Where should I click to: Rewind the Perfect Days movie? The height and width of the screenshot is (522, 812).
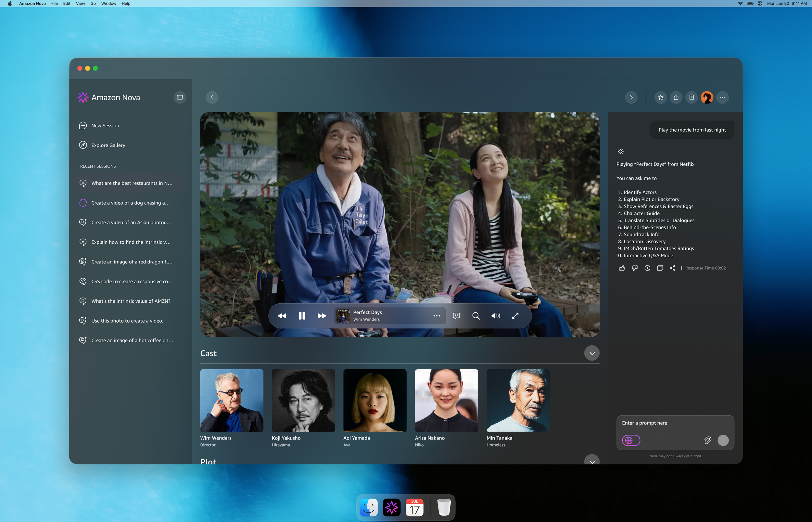click(x=282, y=316)
